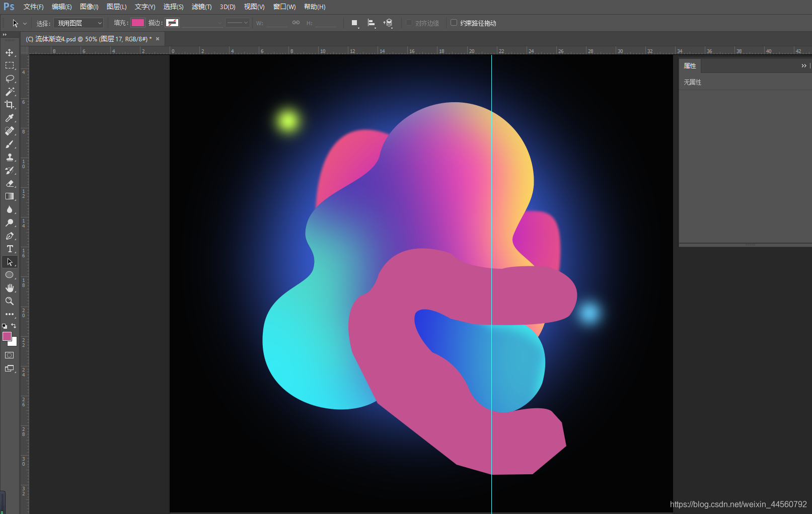Viewport: 812px width, 514px height.
Task: Open the 帮助(H) menu
Action: click(315, 7)
